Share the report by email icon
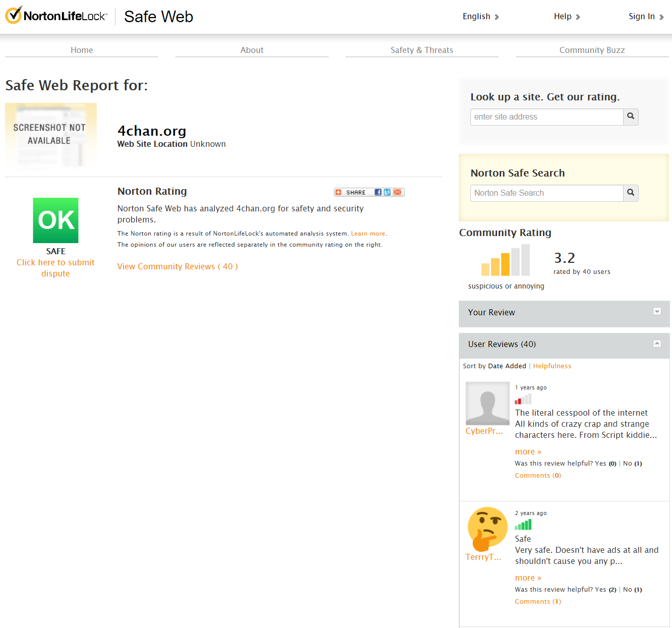672x628 pixels. coord(398,192)
